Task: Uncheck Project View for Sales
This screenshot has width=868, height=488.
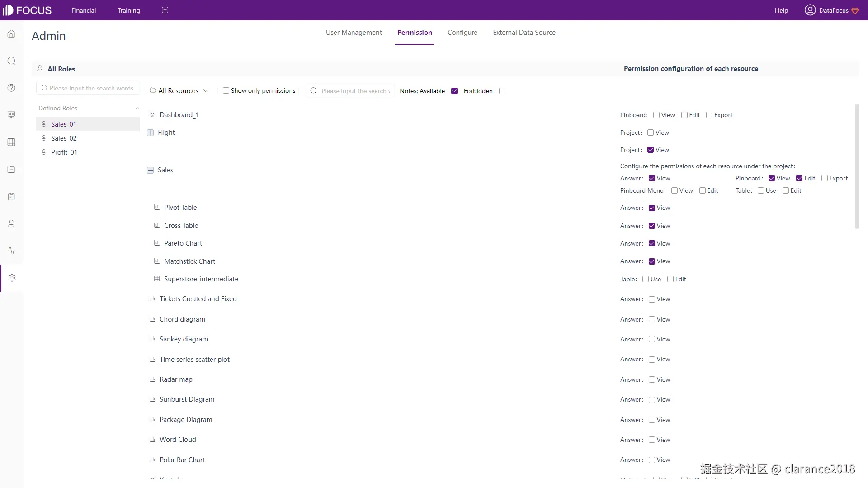Action: click(x=651, y=150)
